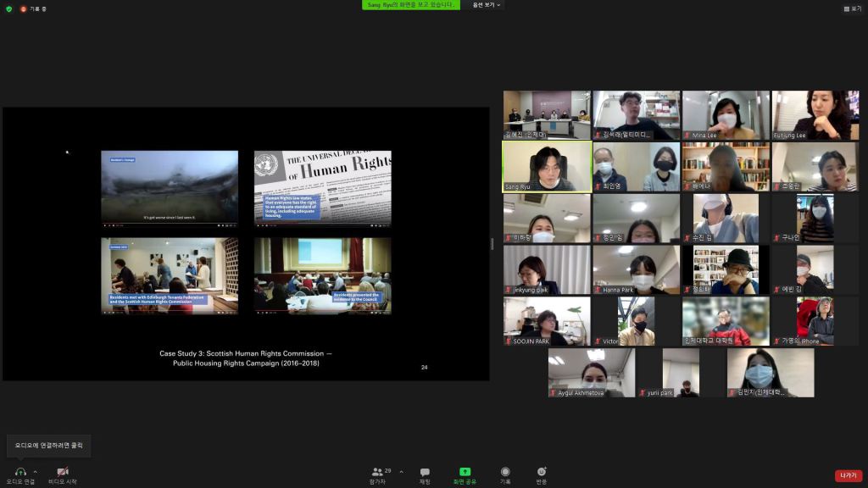
Task: Select Mina Lee's video tile
Action: pos(726,114)
